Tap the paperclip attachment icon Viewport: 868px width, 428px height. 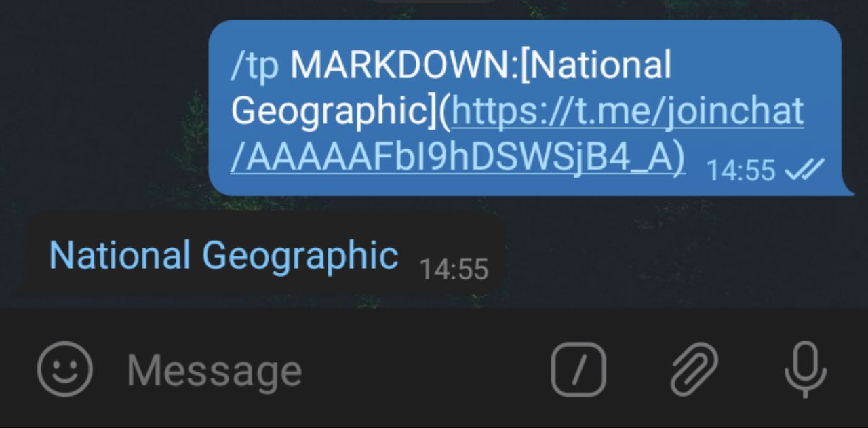[694, 370]
